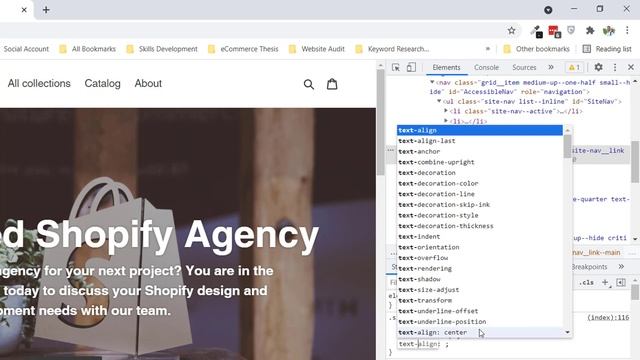Expand the second li node
Viewport: 640px width, 360px height.
[x=446, y=121]
